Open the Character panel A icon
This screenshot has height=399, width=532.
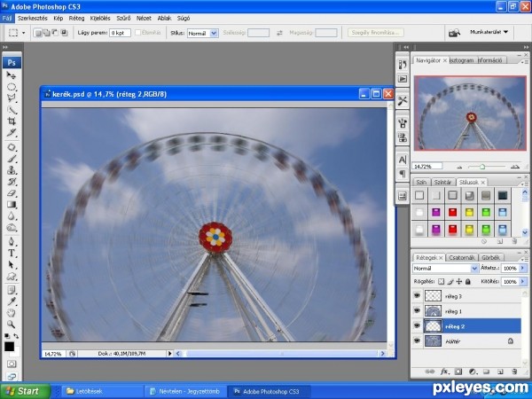click(403, 160)
